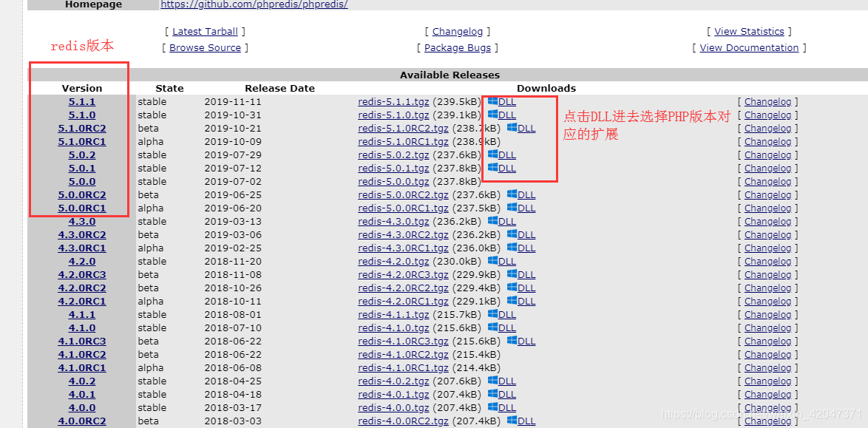Open Changelog for the 4.3.0 row
Viewport: 868px width, 428px height.
[x=767, y=222]
